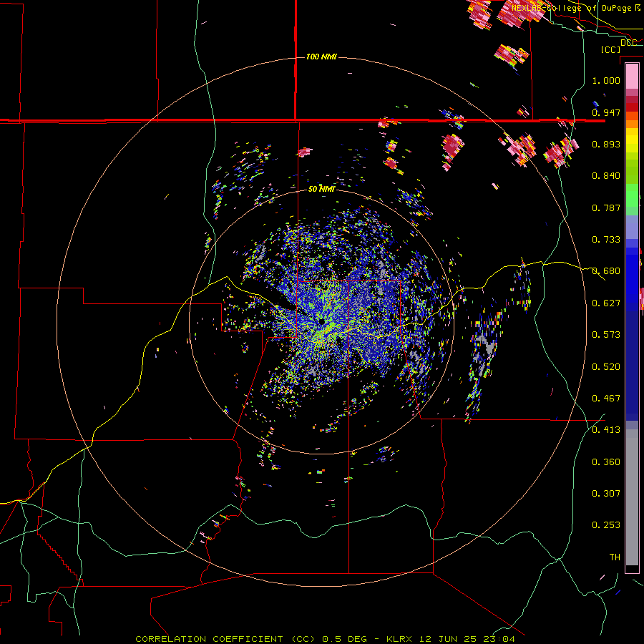Viewport: 644px width, 644px height.
Task: Select the gray segment of the color bar
Action: tap(632, 497)
